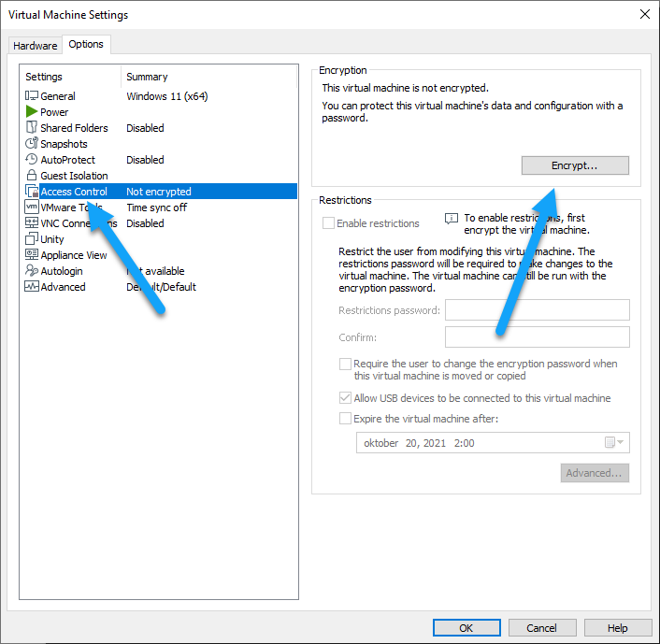Click the green Power play icon

coord(32,111)
